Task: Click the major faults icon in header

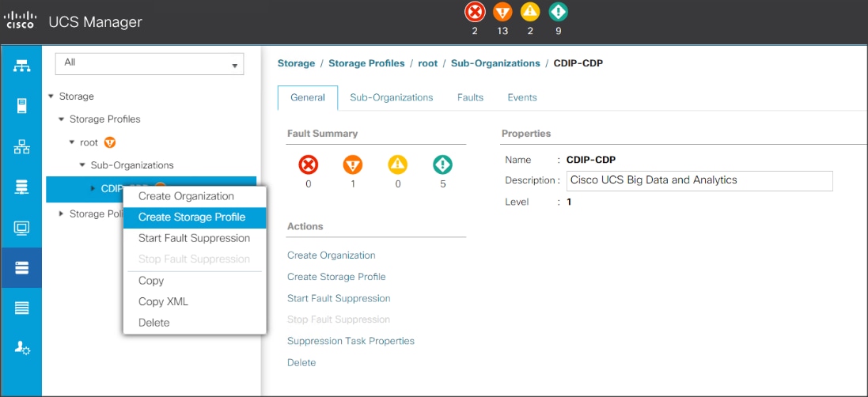Action: (x=502, y=12)
